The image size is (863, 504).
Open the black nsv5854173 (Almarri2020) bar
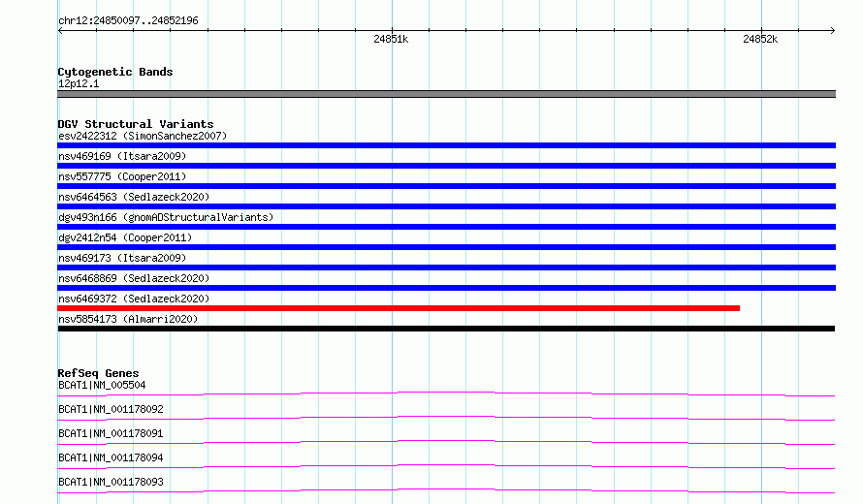(446, 329)
